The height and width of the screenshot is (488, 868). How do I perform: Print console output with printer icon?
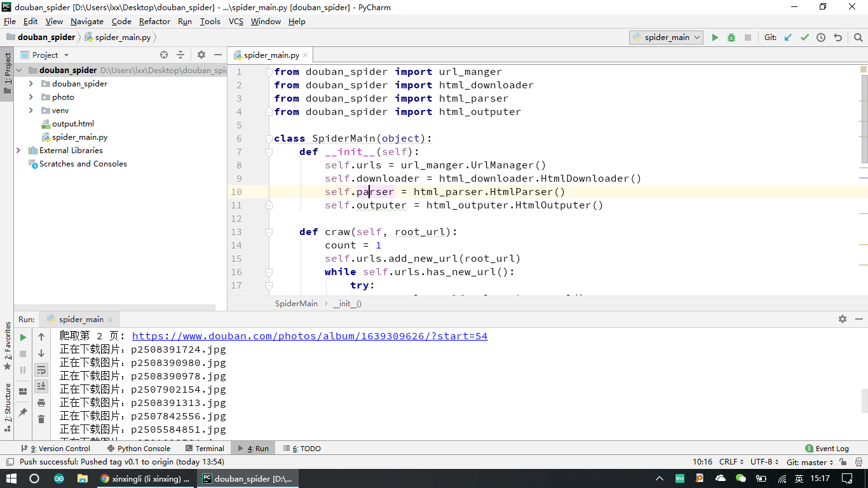click(41, 403)
